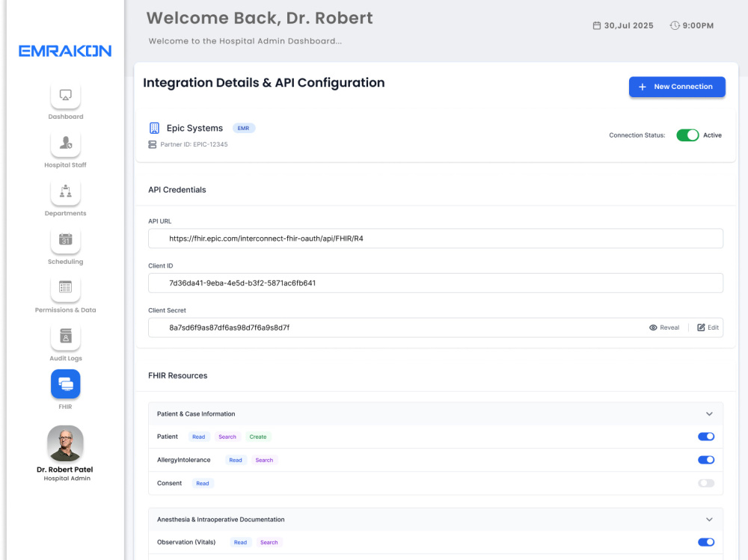Click the clock icon beside 9:00PM
The image size is (748, 560).
click(675, 25)
